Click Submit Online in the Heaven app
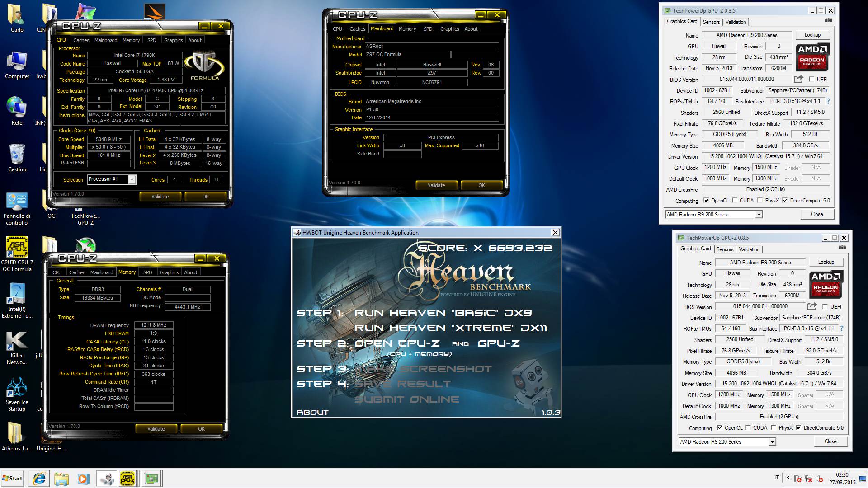This screenshot has width=868, height=488. tap(407, 399)
